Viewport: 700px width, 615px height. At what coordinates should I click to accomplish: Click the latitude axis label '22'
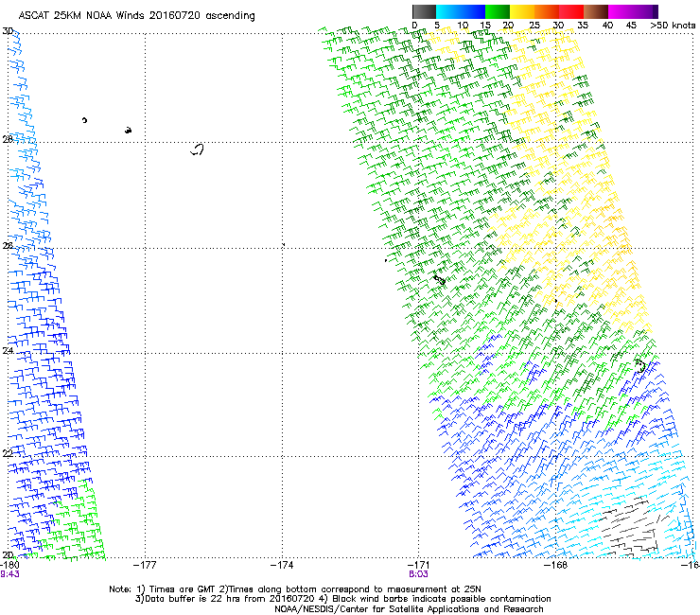(x=8, y=453)
